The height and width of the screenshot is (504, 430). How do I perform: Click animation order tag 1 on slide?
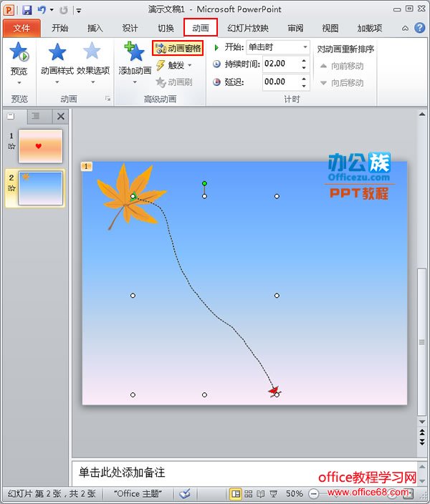(x=86, y=166)
